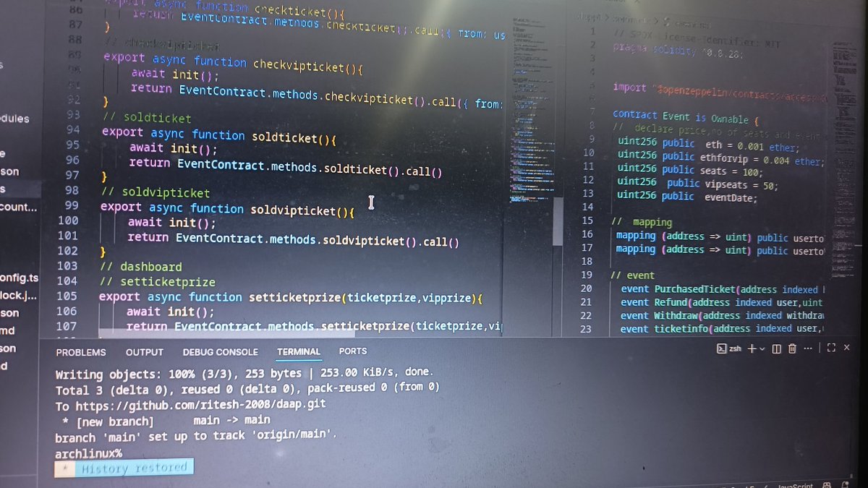Click line number 105 in gutter
The image size is (868, 488).
tap(66, 296)
